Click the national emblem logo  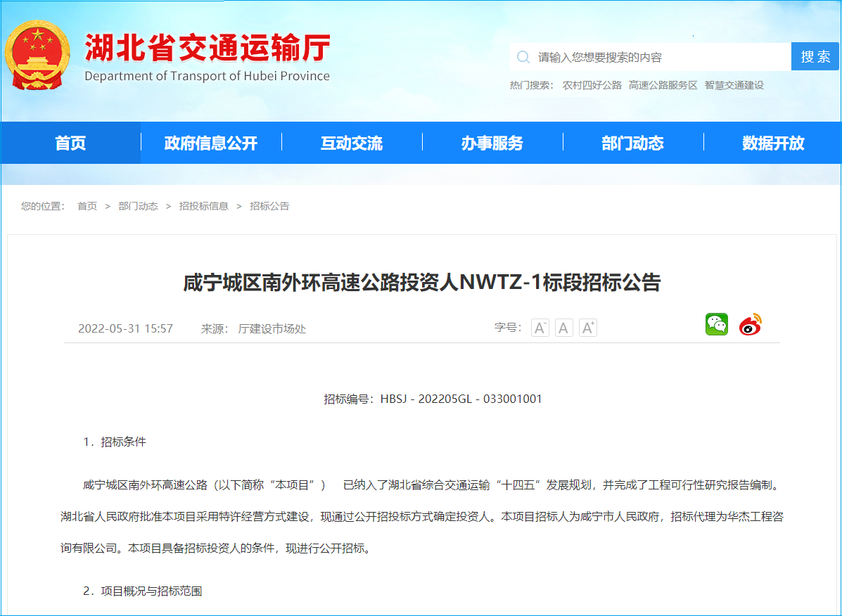coord(38,55)
